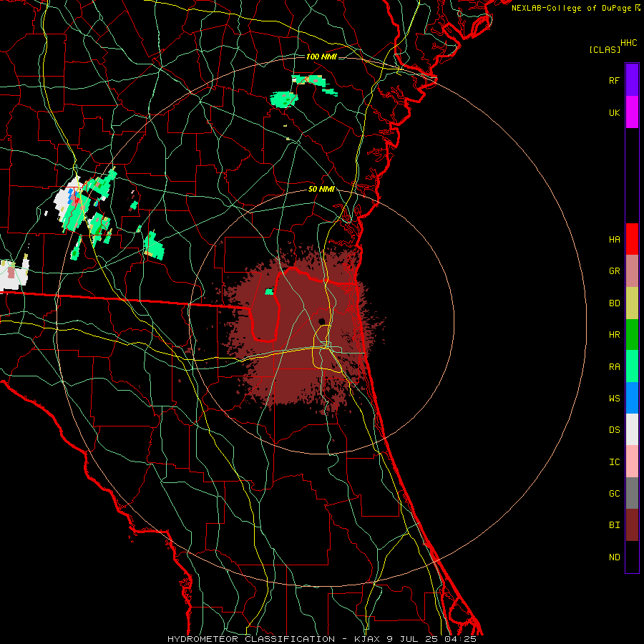The height and width of the screenshot is (644, 644).
Task: Click the GR legend label
Action: coord(614,271)
